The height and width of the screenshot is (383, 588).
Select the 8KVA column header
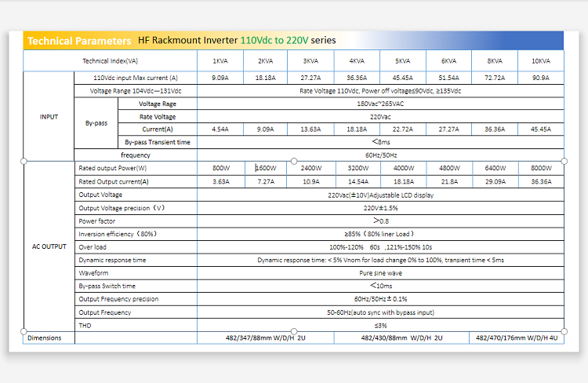click(495, 61)
